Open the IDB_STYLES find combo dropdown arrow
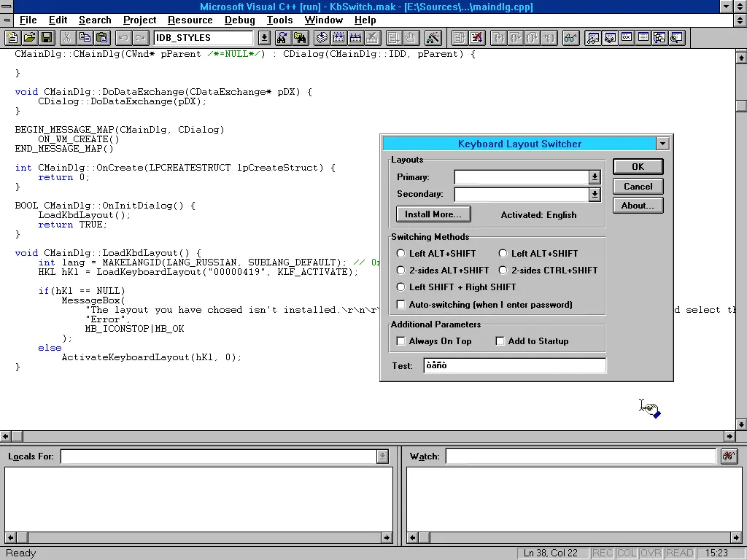This screenshot has width=747, height=560. click(x=264, y=38)
